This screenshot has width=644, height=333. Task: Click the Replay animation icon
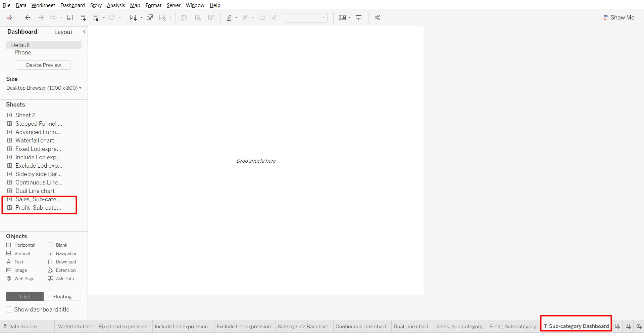[53, 17]
